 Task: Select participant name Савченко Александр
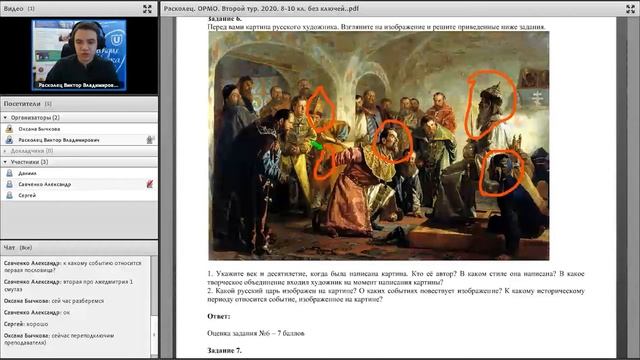[x=44, y=184]
